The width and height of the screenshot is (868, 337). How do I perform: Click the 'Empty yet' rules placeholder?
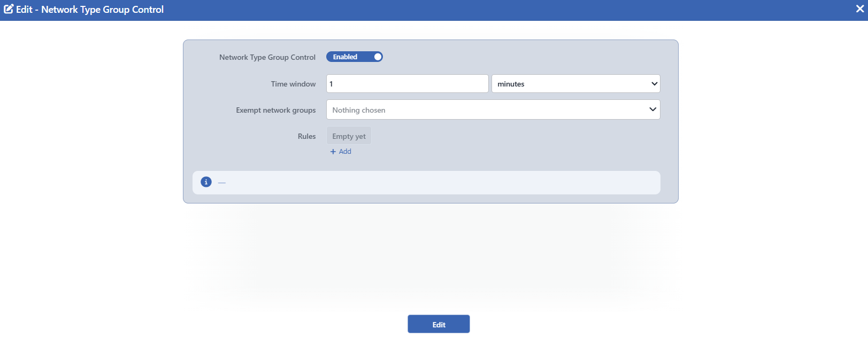(x=349, y=136)
